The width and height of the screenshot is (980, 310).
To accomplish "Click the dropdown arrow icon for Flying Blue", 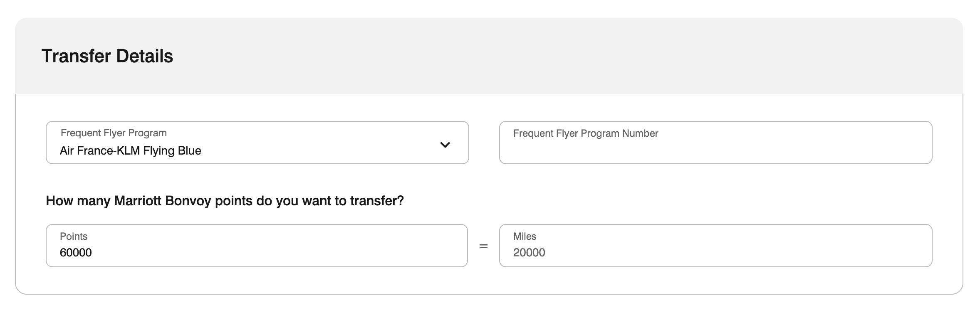I will (445, 145).
